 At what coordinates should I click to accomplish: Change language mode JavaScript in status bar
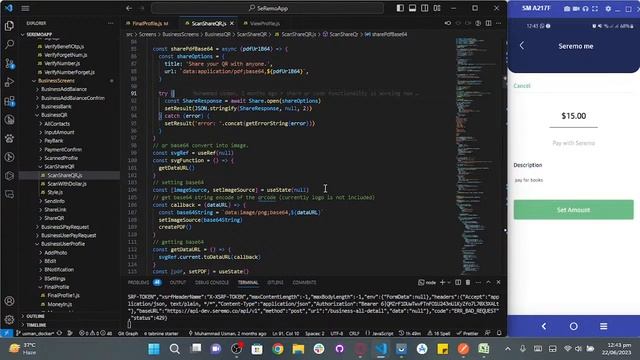(x=382, y=333)
